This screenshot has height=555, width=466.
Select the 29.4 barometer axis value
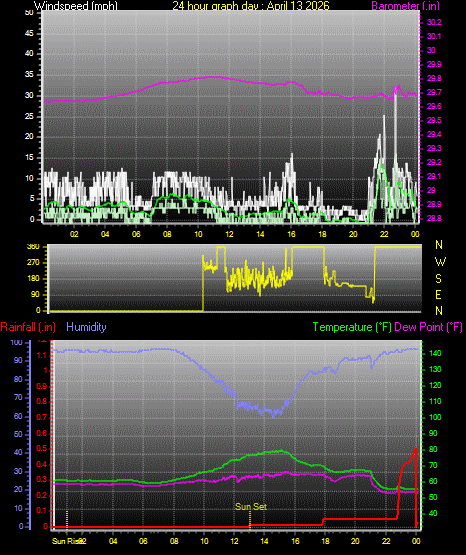tap(434, 135)
